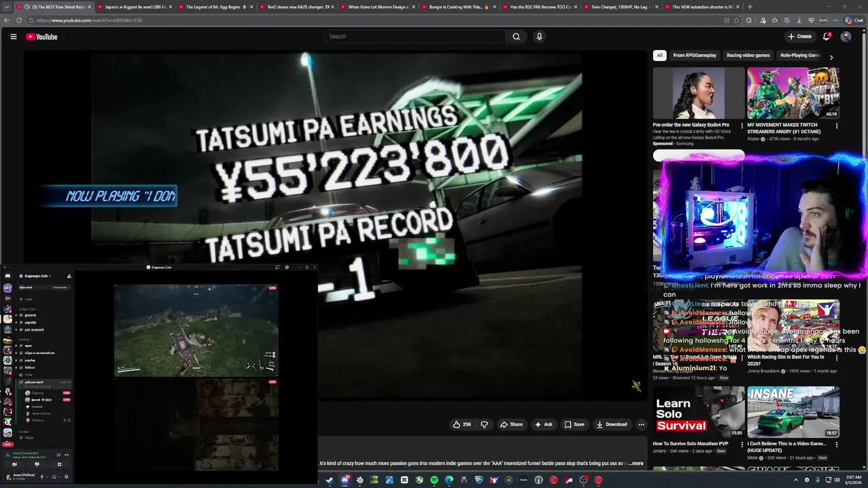
Task: Open the YouTube account avatar menu
Action: (x=846, y=37)
